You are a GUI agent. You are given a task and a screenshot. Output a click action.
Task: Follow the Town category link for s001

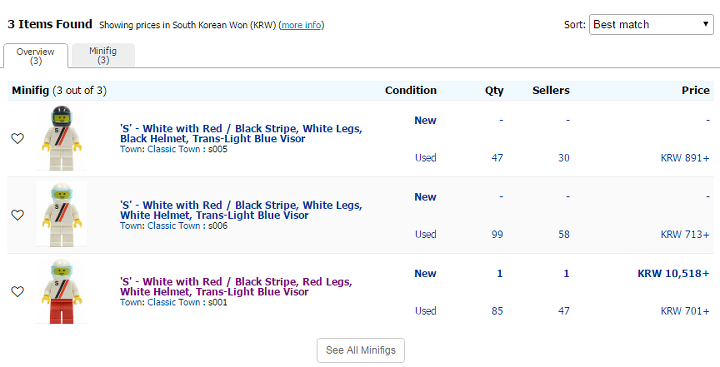coord(131,302)
